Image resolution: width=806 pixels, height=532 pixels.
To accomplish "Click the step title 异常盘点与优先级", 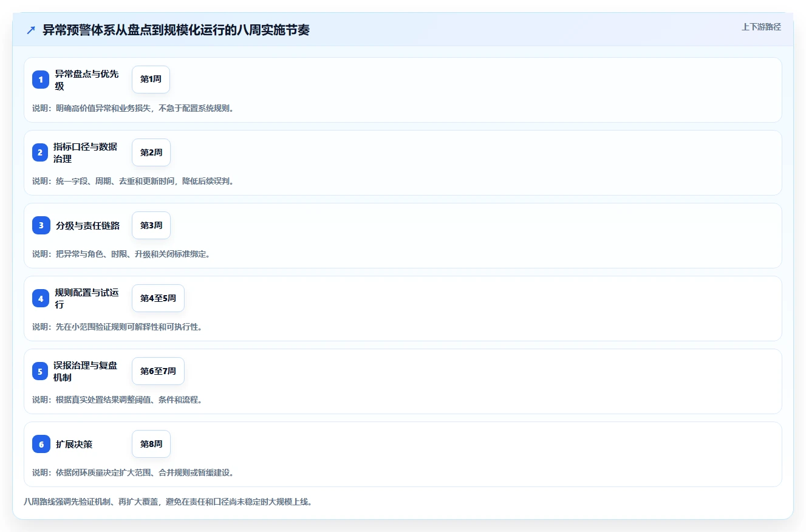I will click(87, 80).
